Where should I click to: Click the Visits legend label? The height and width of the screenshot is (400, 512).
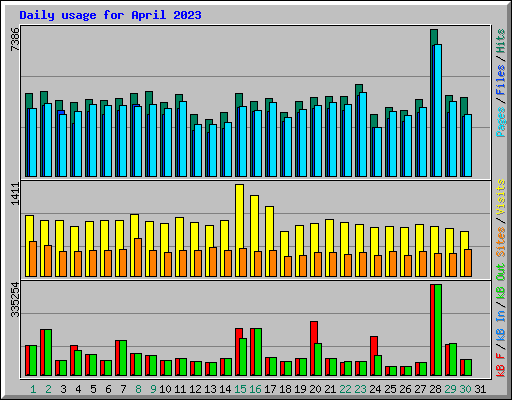(501, 197)
